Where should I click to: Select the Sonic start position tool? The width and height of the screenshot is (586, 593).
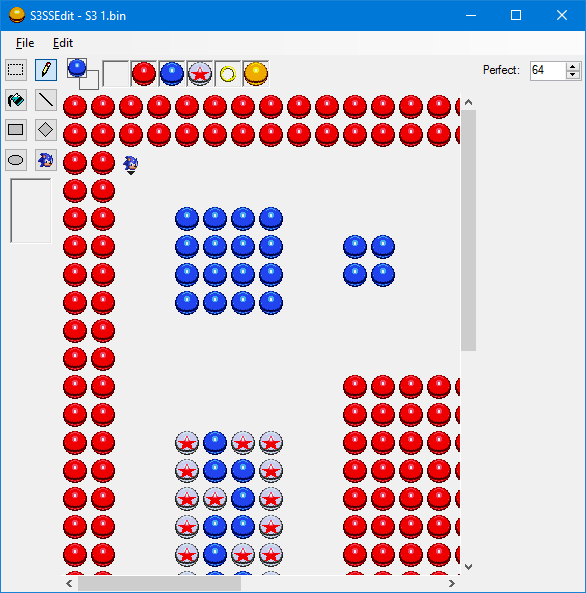pyautogui.click(x=46, y=160)
